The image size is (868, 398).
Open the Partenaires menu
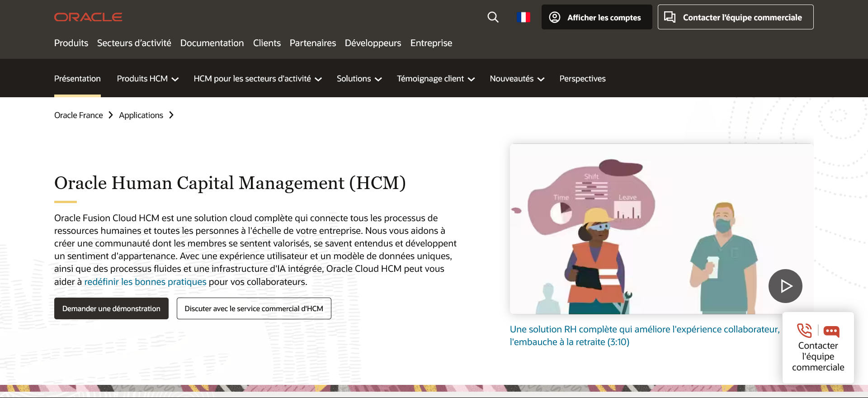pos(313,43)
